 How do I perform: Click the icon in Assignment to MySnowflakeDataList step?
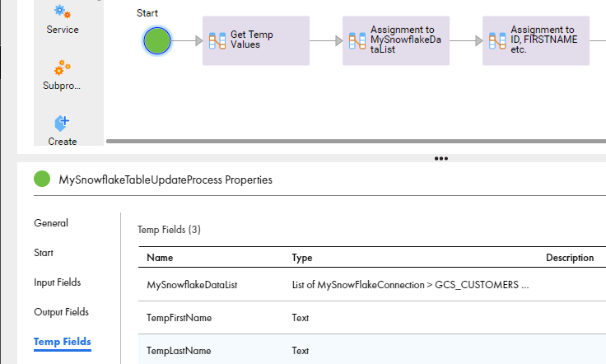(357, 41)
